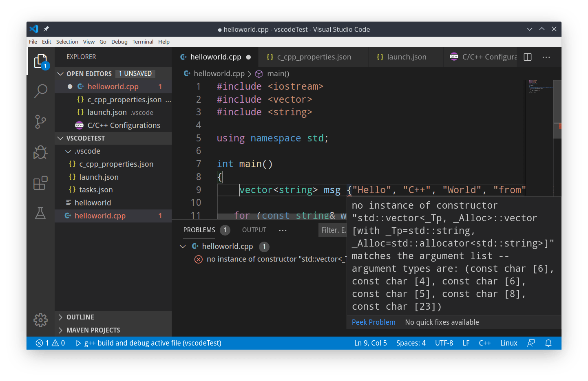Click the pin icon in title bar
The width and height of the screenshot is (588, 381).
pos(46,29)
